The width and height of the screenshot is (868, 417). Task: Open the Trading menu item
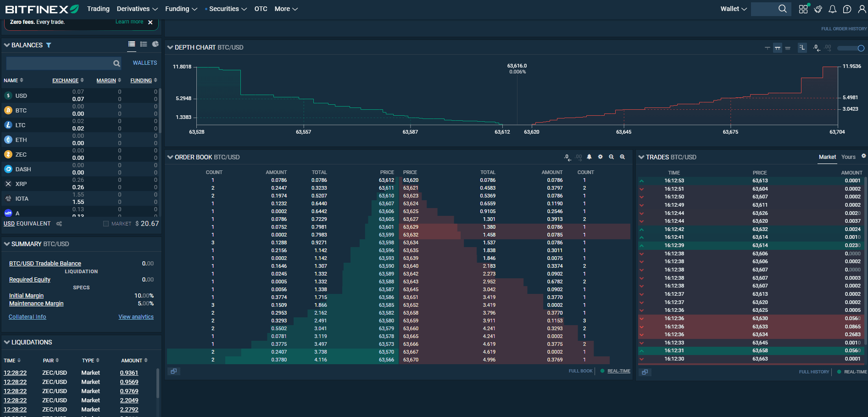pyautogui.click(x=98, y=9)
